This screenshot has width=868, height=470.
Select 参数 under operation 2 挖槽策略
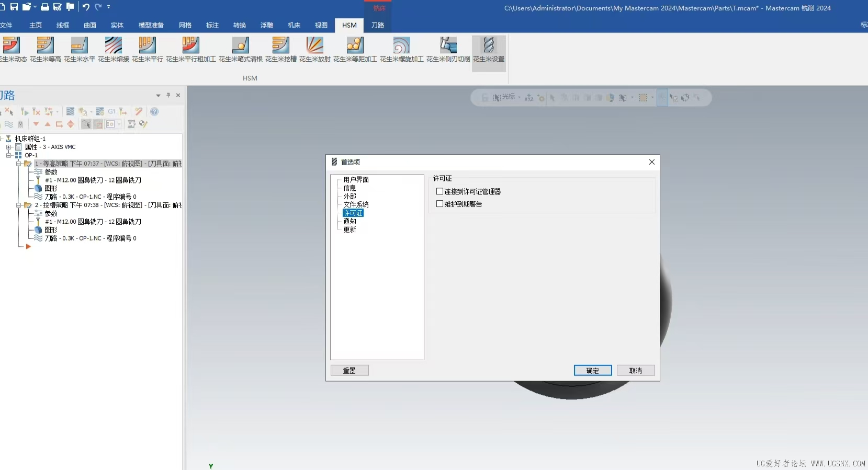(51, 214)
